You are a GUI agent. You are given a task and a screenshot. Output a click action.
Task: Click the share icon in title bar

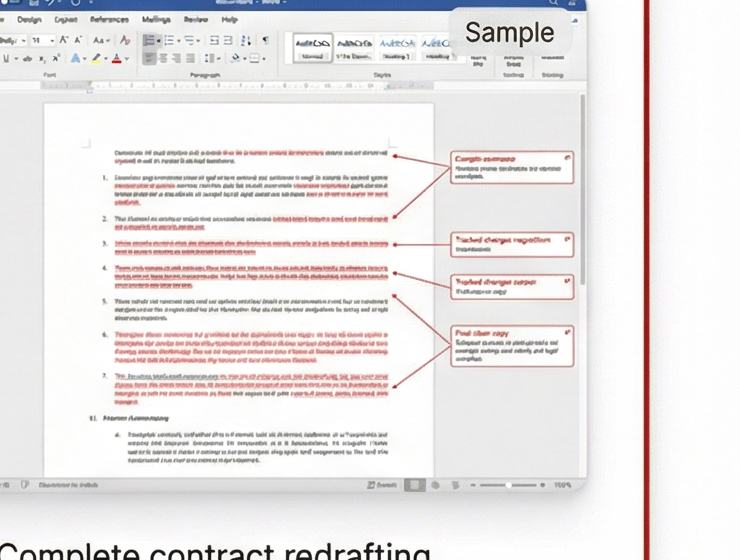[572, 2]
